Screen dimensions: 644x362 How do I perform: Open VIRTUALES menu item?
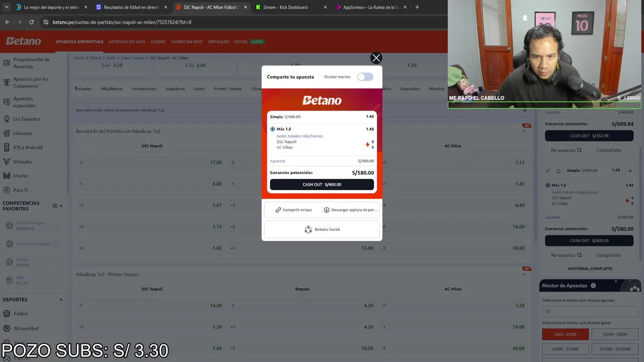[x=218, y=42]
